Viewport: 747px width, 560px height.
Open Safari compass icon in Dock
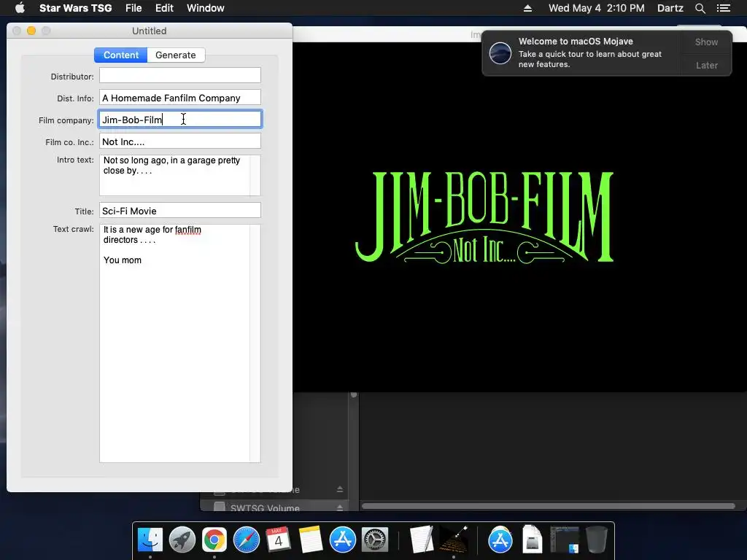coord(247,540)
